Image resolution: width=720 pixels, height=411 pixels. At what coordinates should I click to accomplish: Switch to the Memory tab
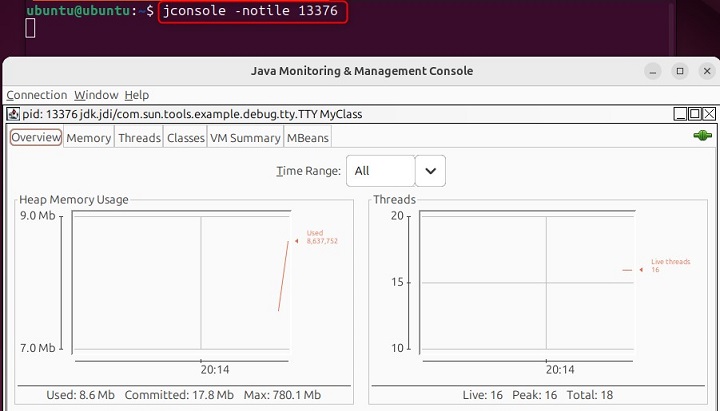tap(89, 138)
